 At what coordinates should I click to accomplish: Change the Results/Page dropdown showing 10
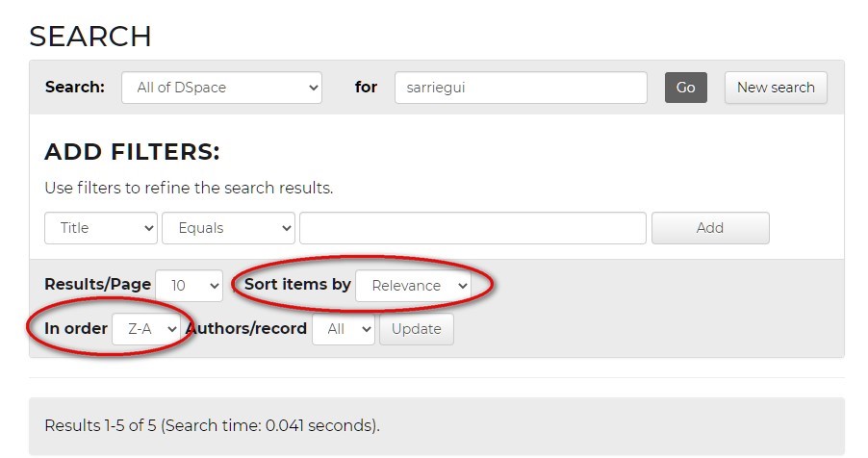tap(189, 286)
